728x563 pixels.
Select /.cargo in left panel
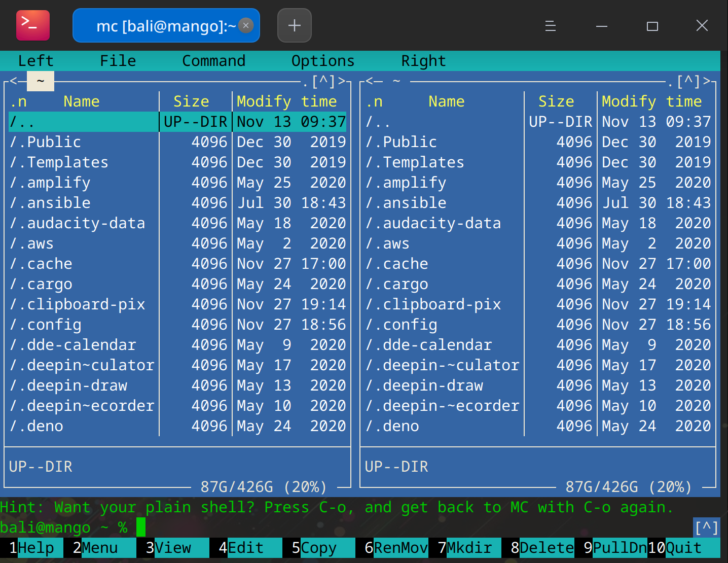coord(177,284)
